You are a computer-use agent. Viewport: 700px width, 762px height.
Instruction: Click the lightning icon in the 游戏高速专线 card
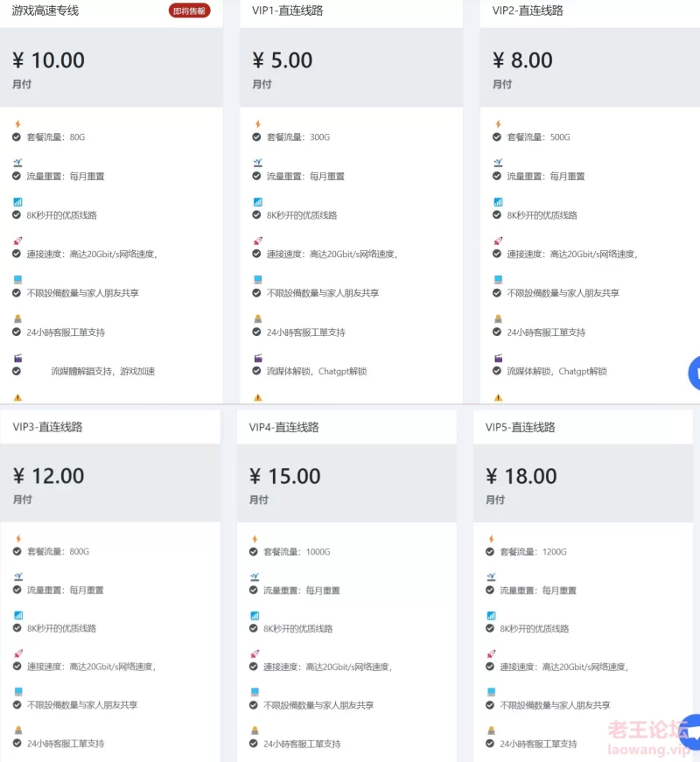tap(17, 124)
